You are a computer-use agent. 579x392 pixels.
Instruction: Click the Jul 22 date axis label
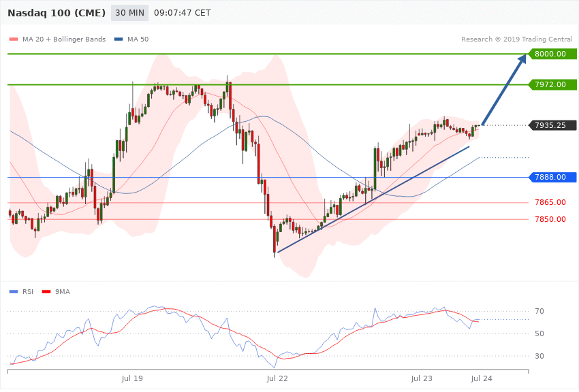tap(277, 378)
